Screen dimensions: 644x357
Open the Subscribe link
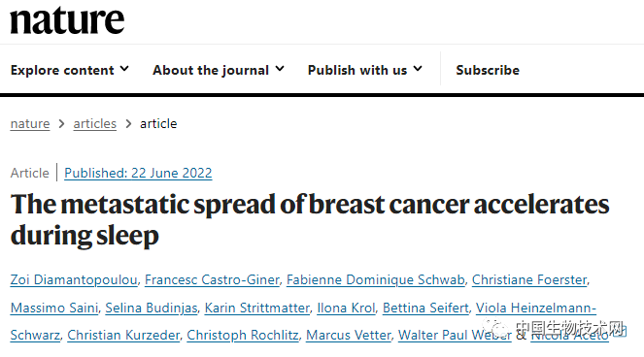click(x=488, y=70)
